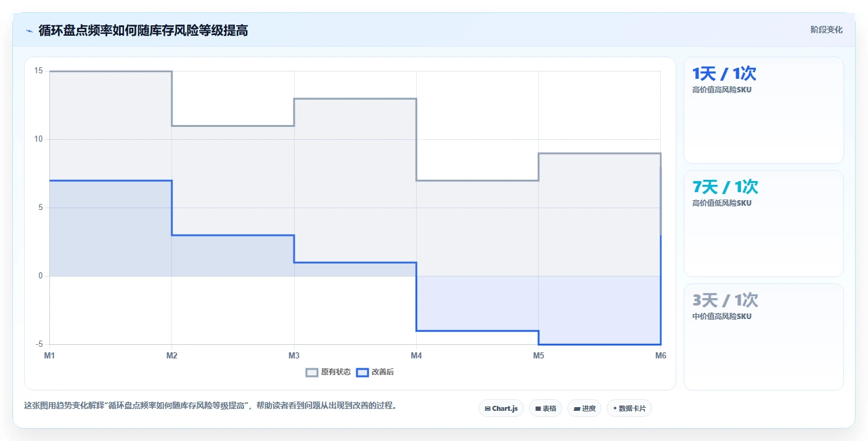This screenshot has height=441, width=868.
Task: Click the 15 y-axis value
Action: tap(39, 71)
